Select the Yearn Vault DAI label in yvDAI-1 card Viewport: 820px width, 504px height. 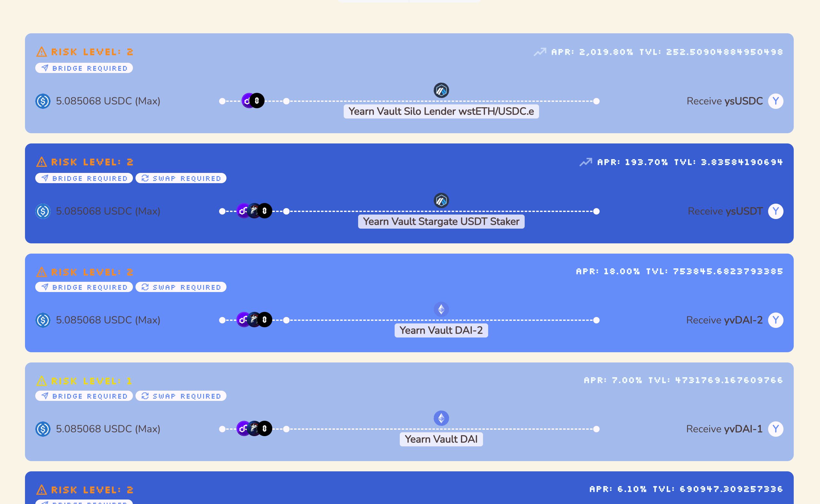point(441,439)
